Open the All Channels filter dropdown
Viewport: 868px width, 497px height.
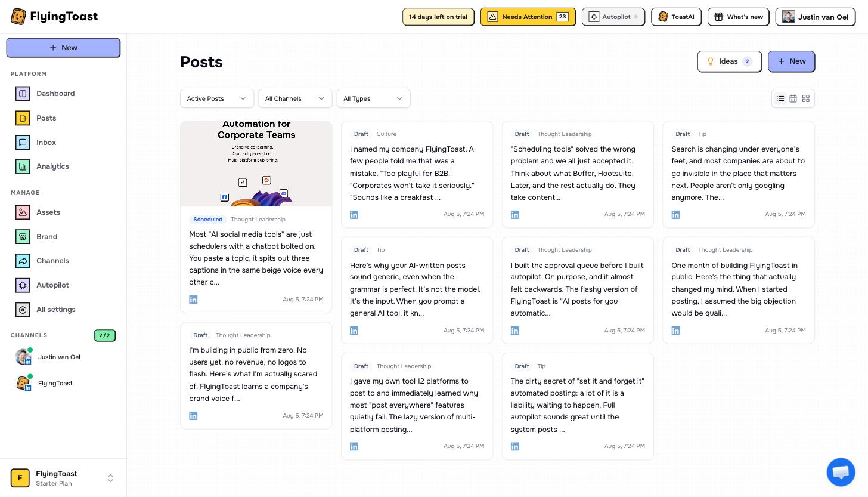(x=295, y=98)
